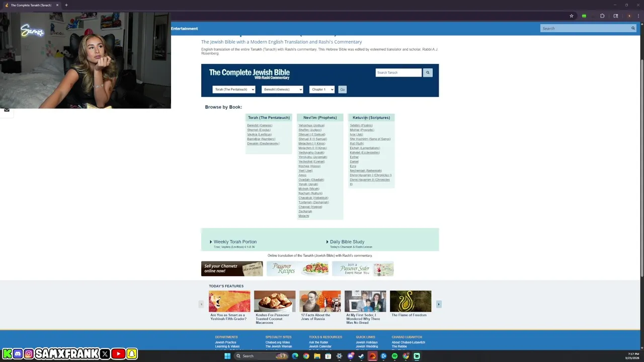Click the magnifier icon in the site search

[x=633, y=28]
